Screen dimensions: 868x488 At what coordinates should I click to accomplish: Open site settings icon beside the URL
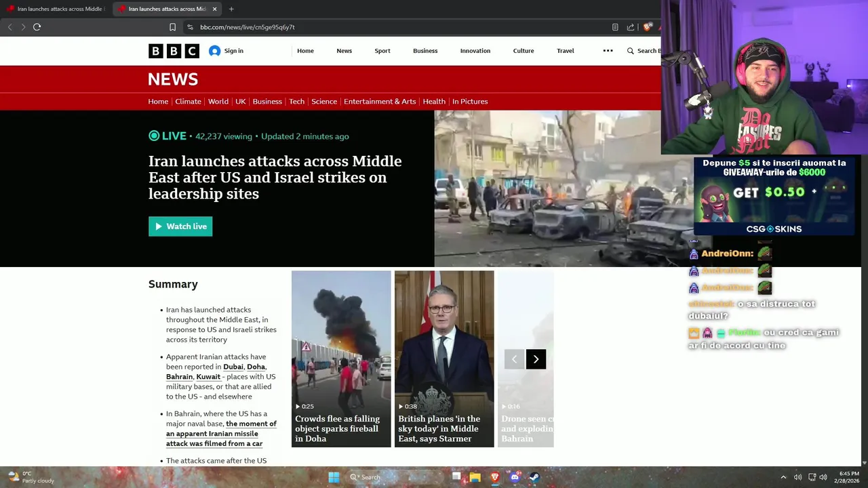pyautogui.click(x=190, y=27)
